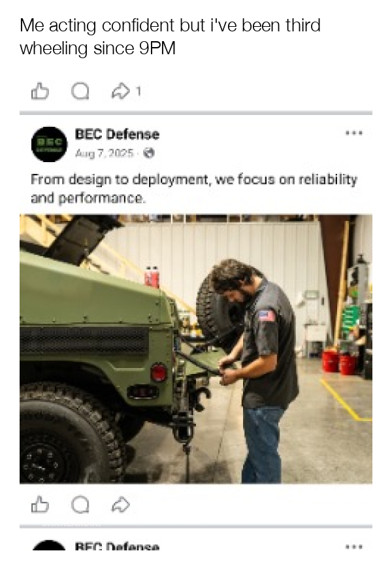This screenshot has width=392, height=570.
Task: Open the BEC Defense profile picture
Action: pos(49,144)
